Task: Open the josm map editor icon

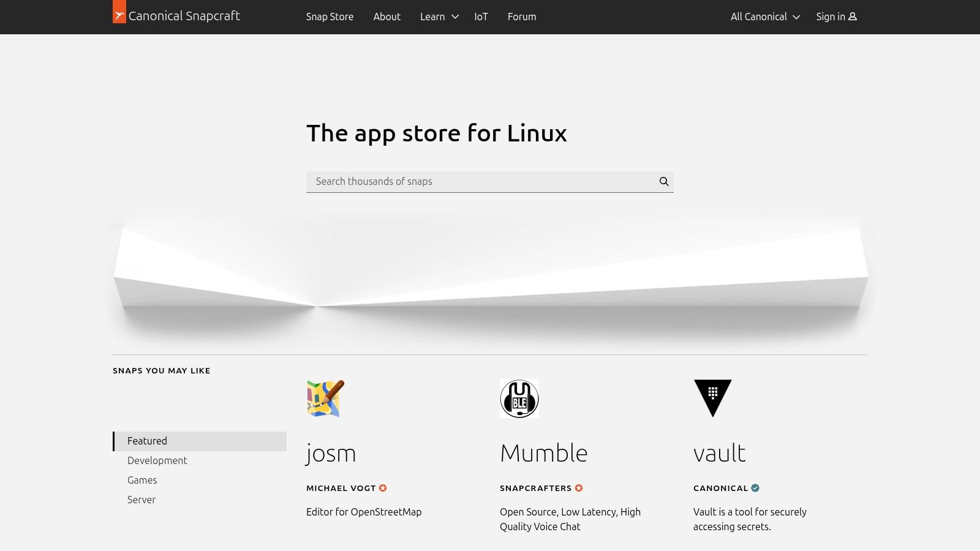Action: coord(326,399)
